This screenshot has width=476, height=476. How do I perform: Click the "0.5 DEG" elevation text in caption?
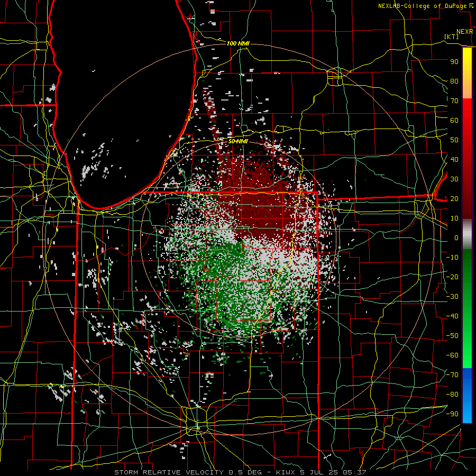245,472
